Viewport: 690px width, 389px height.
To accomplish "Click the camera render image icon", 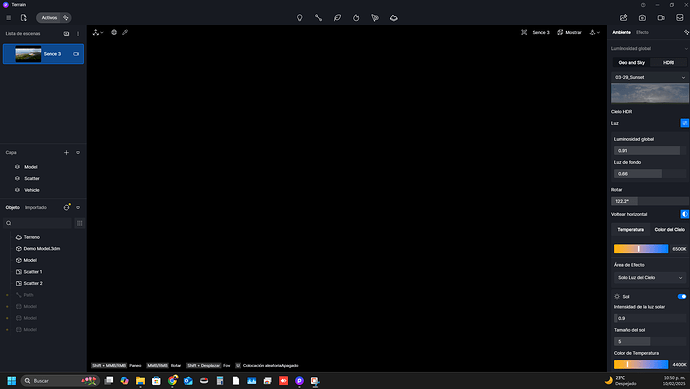I will tap(642, 18).
